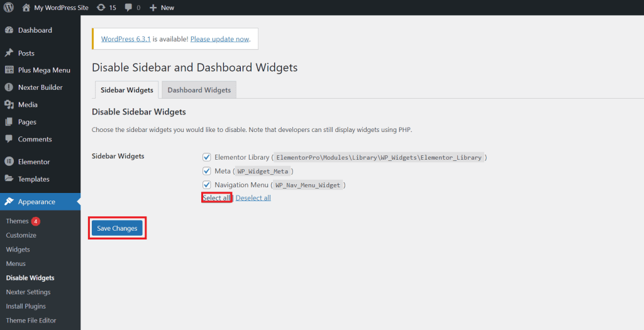Click New in the admin bar
Viewport: 644px width, 330px height.
point(167,8)
